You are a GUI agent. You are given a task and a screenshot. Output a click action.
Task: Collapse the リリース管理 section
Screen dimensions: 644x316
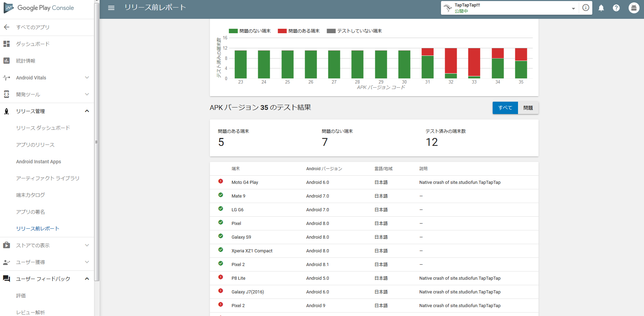click(x=87, y=111)
